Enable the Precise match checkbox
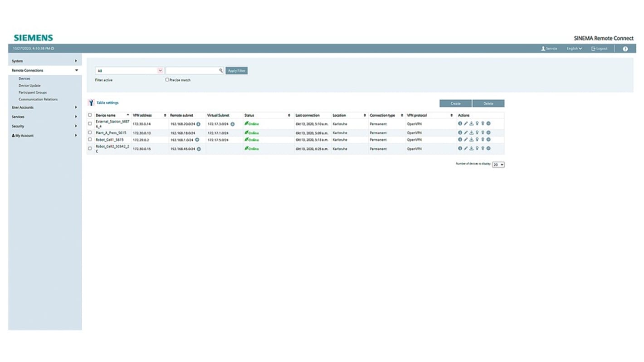644x362 pixels. click(x=167, y=79)
